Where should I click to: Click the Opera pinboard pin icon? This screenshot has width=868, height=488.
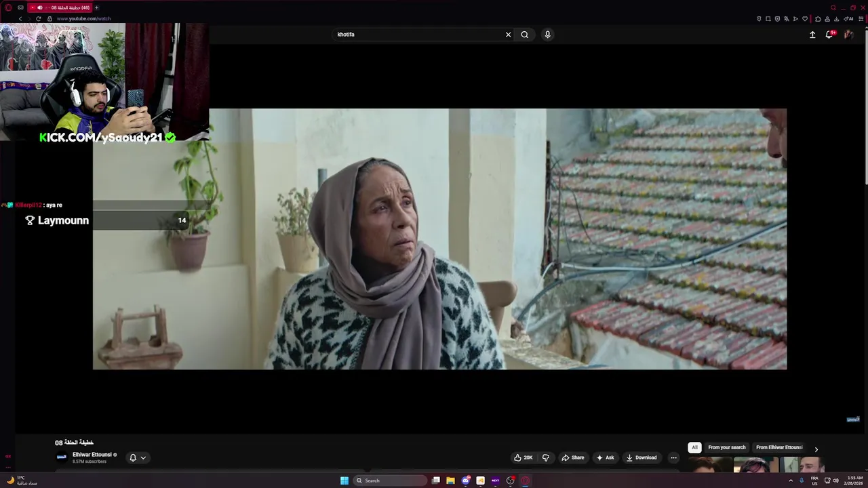759,19
